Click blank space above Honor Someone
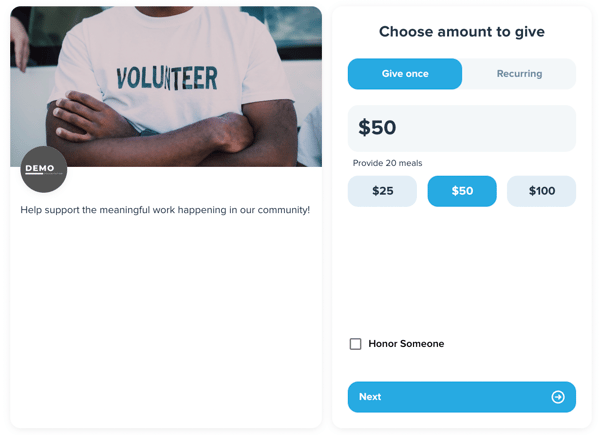This screenshot has width=600, height=435. tap(462, 270)
